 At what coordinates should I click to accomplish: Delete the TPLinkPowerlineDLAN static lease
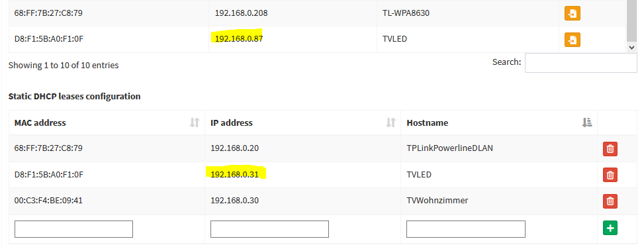coord(610,149)
